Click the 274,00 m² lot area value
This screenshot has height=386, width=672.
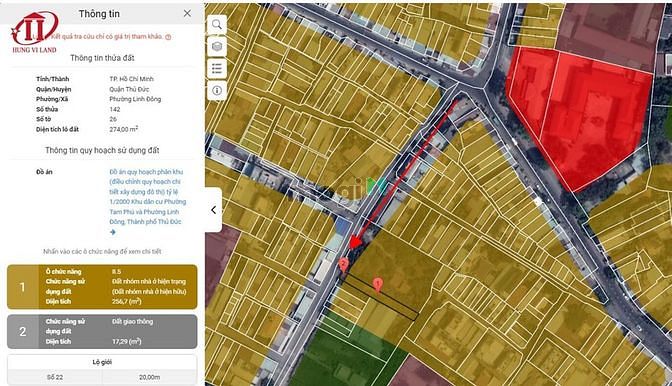coord(123,129)
